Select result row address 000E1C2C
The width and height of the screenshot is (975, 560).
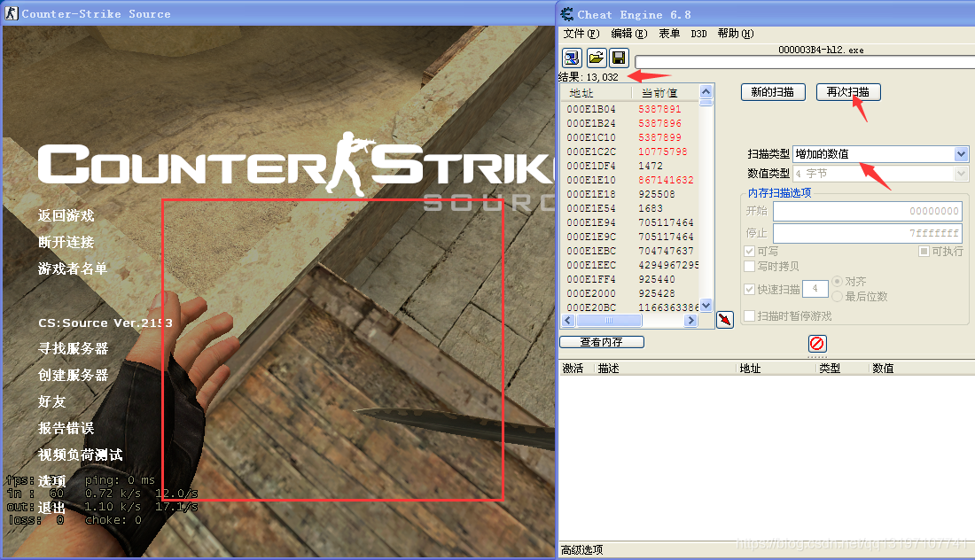(630, 152)
